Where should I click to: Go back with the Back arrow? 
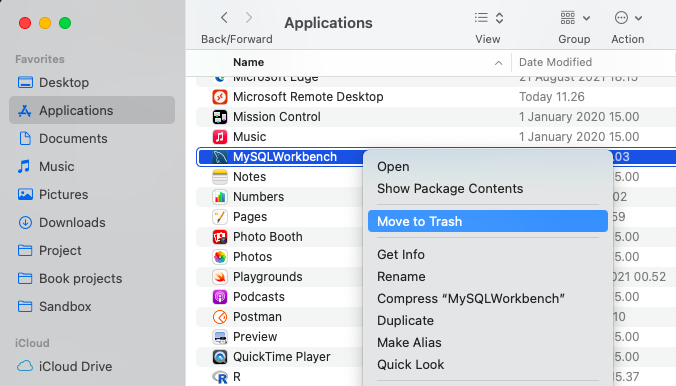[224, 18]
